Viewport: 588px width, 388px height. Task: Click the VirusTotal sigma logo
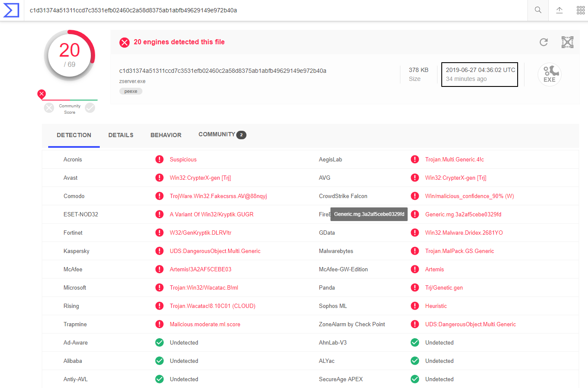(x=12, y=10)
